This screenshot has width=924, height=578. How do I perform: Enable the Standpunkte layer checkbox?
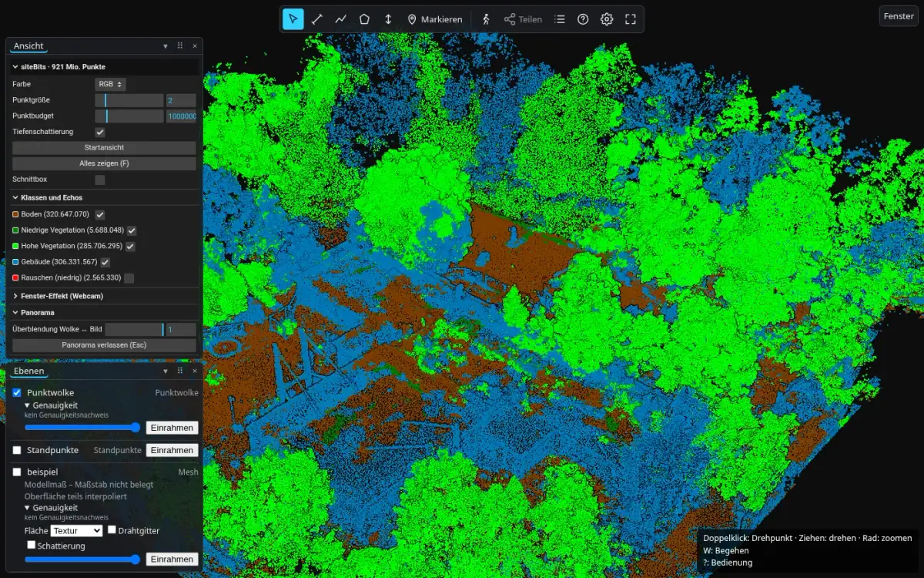(17, 450)
